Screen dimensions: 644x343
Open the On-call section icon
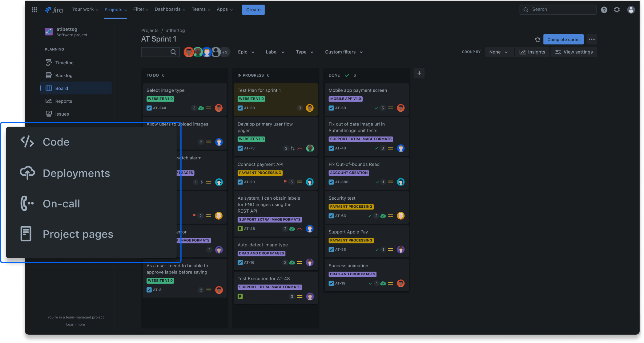click(26, 203)
